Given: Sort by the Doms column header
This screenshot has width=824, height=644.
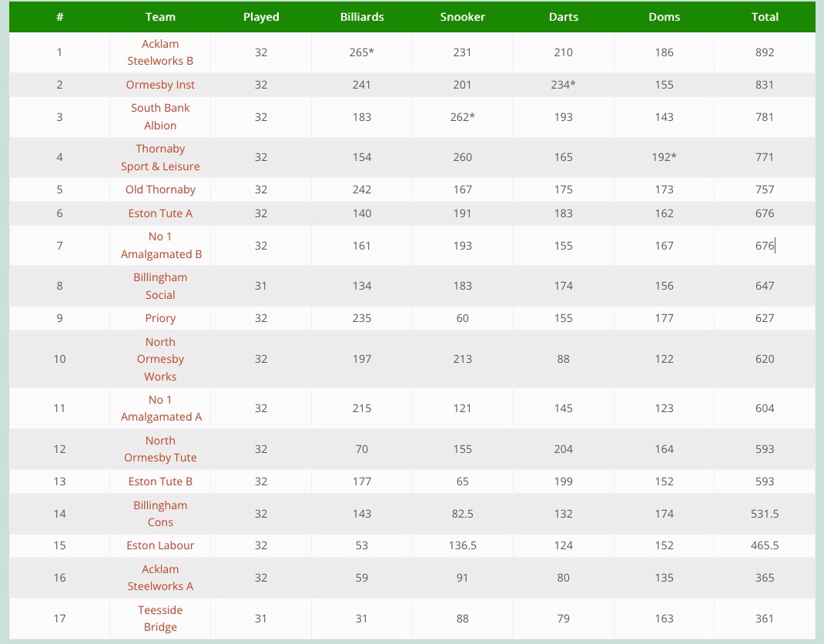Looking at the screenshot, I should (664, 17).
